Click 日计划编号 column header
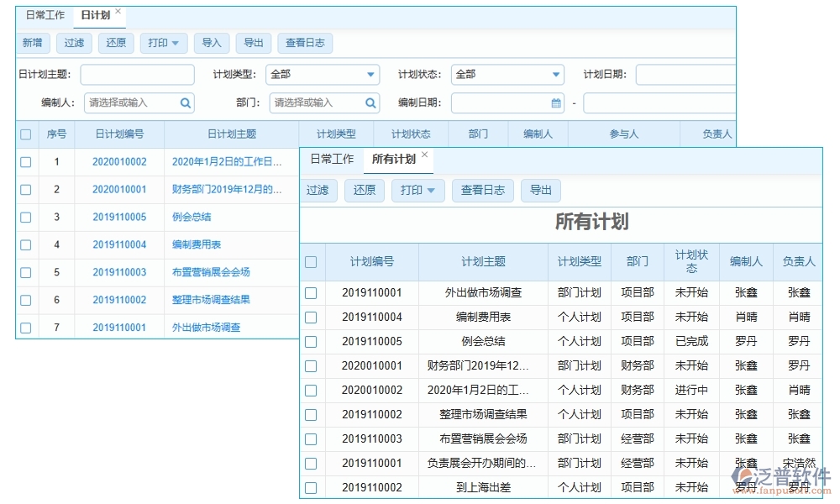Viewport: 840px width, 504px height. click(x=119, y=134)
